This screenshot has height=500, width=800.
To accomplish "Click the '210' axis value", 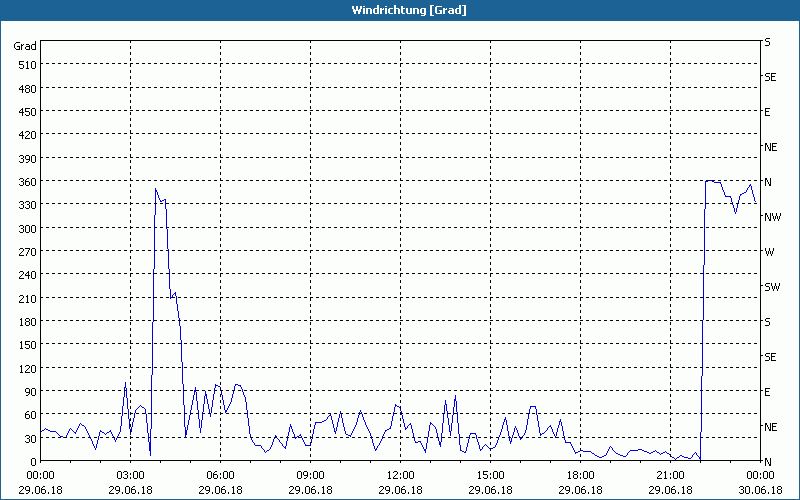I will tap(27, 298).
